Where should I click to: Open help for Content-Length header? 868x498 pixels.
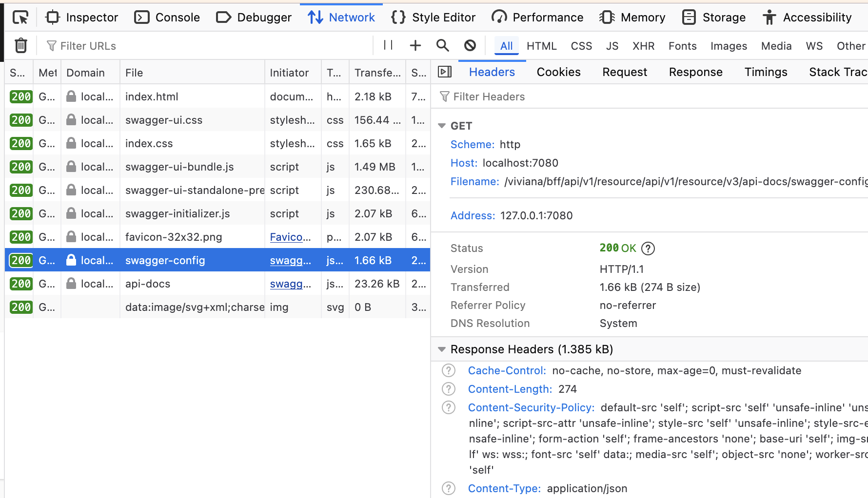(448, 389)
